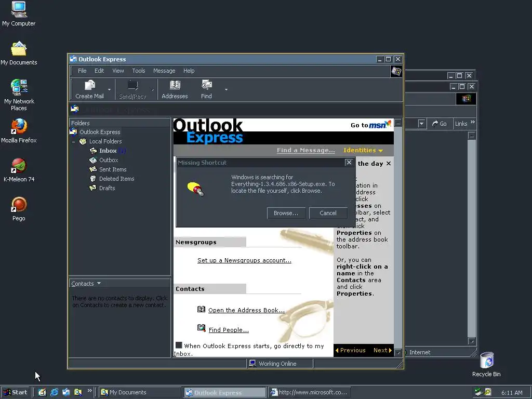Image resolution: width=532 pixels, height=399 pixels.
Task: Click Set up a Newsgroups account link
Action: [244, 260]
